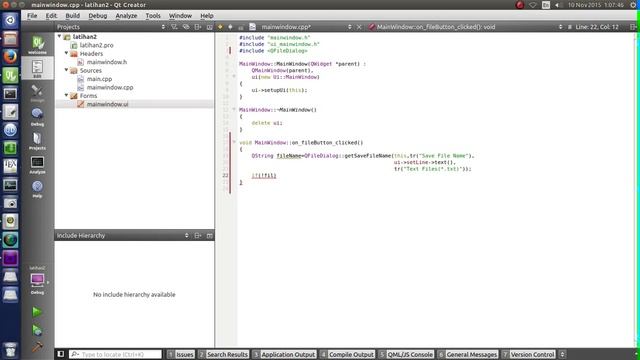Open the Include Hierarchy view selector dropdown

187,236
